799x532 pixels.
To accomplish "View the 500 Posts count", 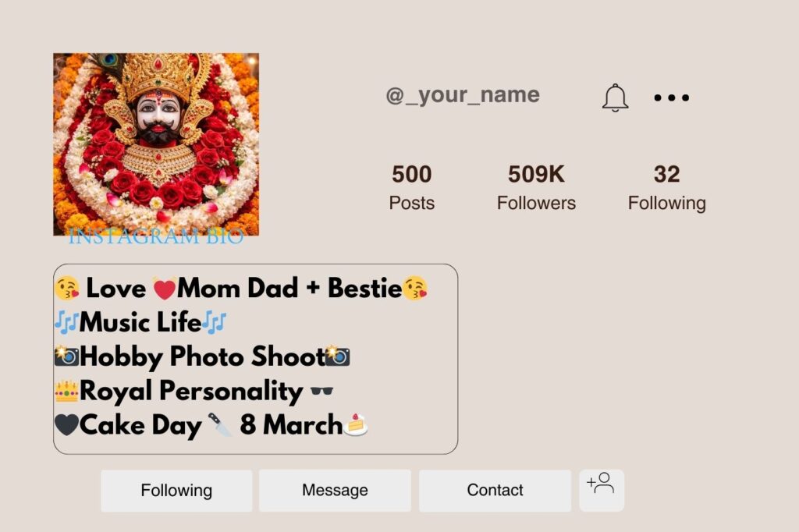I will (412, 187).
